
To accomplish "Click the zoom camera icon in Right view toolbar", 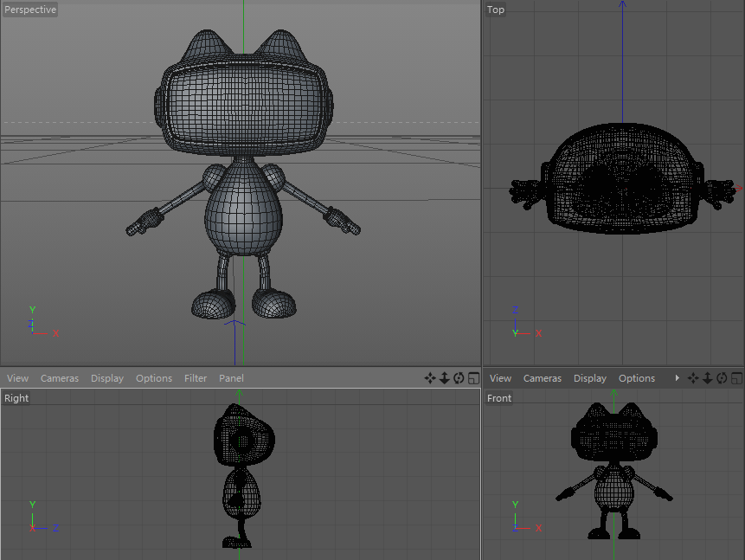I will tap(444, 378).
